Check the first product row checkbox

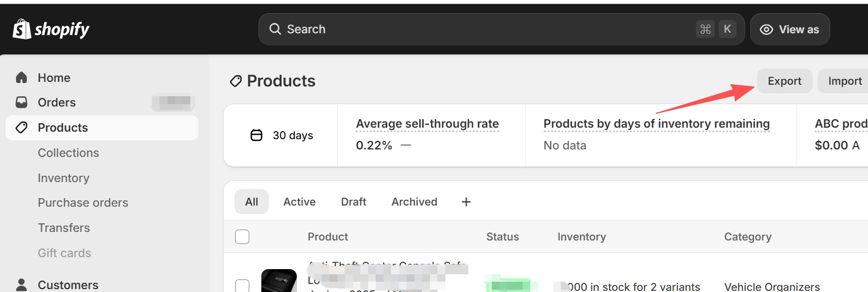(242, 286)
